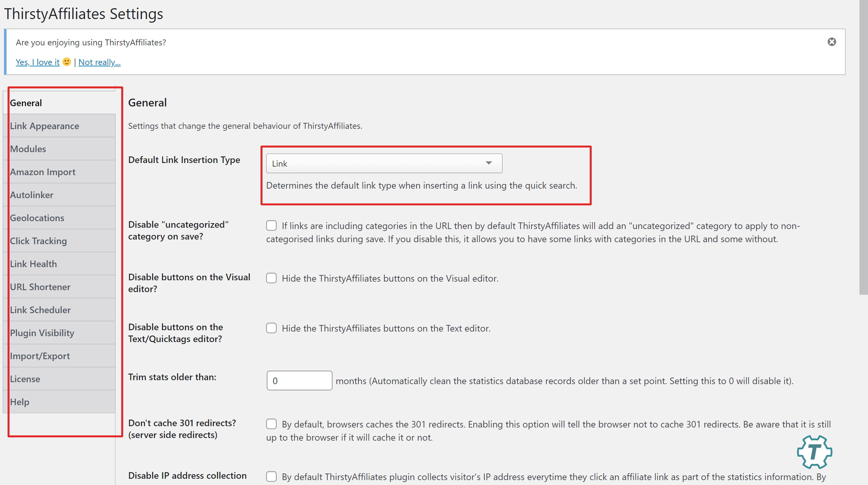Screen dimensions: 868x485
Task: Navigate to Plugin Visibility settings
Action: tap(42, 333)
